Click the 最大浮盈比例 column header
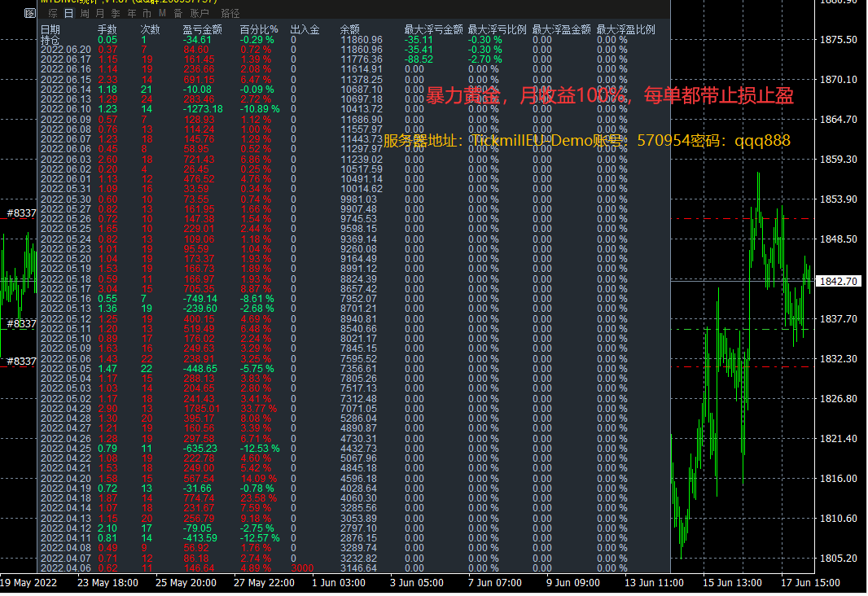 pos(625,29)
